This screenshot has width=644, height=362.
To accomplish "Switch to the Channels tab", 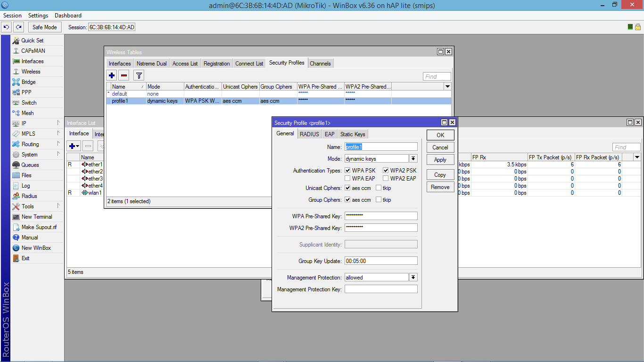I will (x=321, y=64).
